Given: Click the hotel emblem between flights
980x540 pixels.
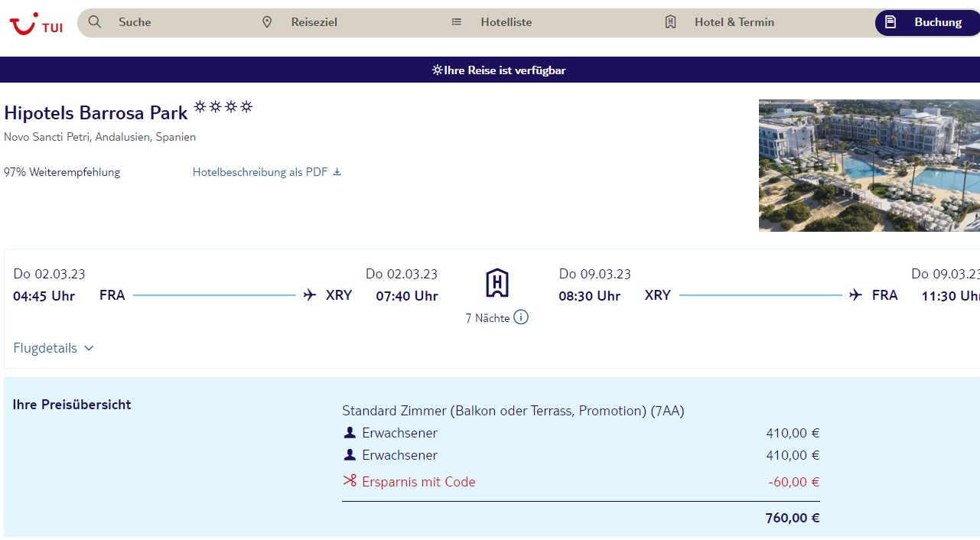Looking at the screenshot, I should tap(497, 283).
